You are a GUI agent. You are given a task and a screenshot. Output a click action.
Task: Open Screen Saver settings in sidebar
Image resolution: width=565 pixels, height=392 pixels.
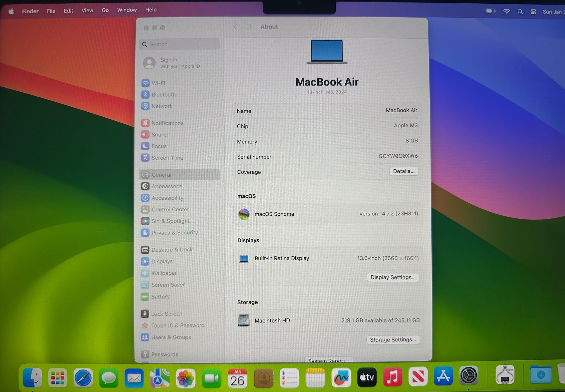163,285
